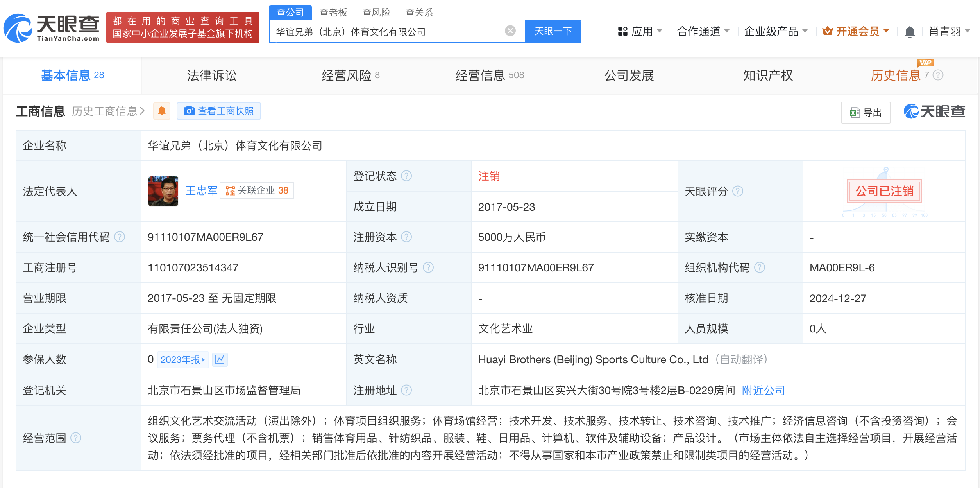Click help icon next to 组织机构代码
This screenshot has height=488, width=980.
(x=760, y=267)
